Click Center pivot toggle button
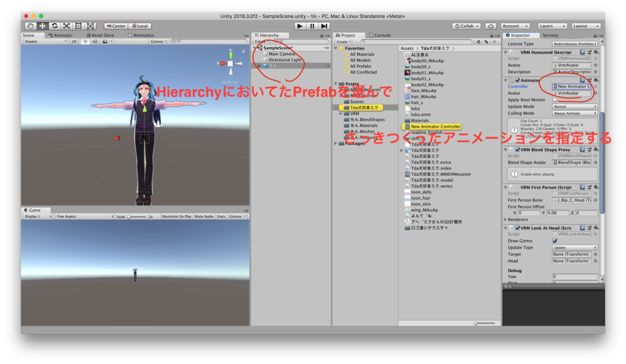This screenshot has height=364, width=626. [116, 26]
